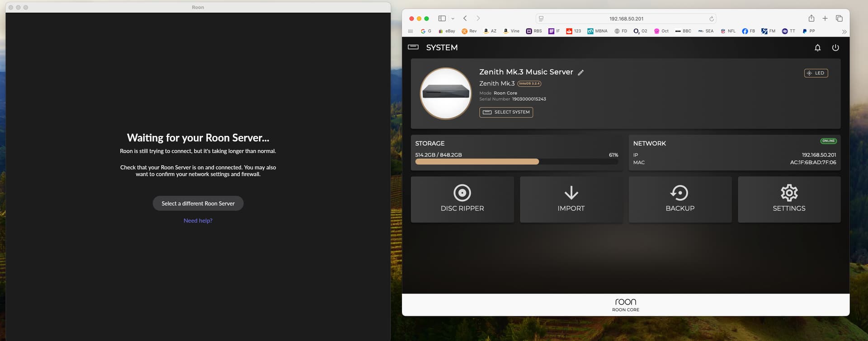868x341 pixels.
Task: Open the Need help? link in Roon
Action: click(198, 220)
